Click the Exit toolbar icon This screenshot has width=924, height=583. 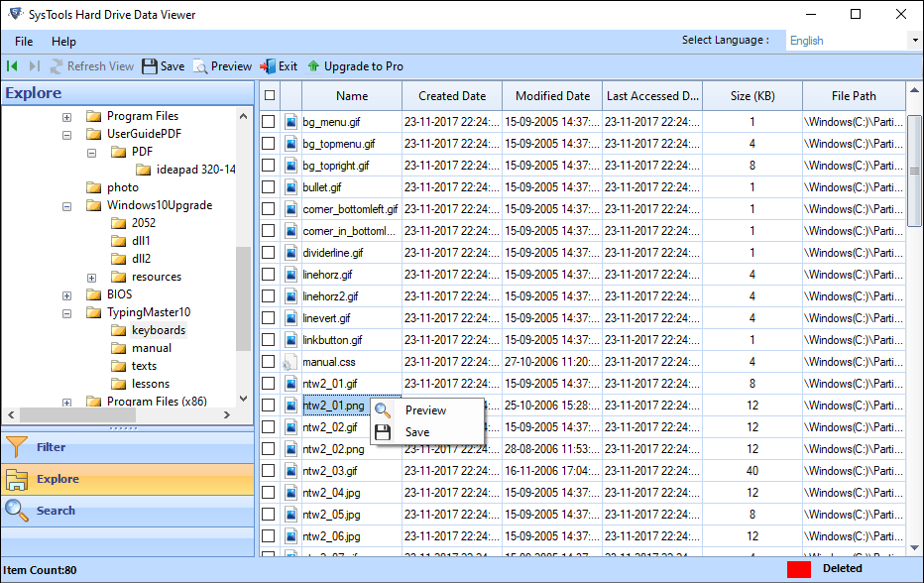268,66
